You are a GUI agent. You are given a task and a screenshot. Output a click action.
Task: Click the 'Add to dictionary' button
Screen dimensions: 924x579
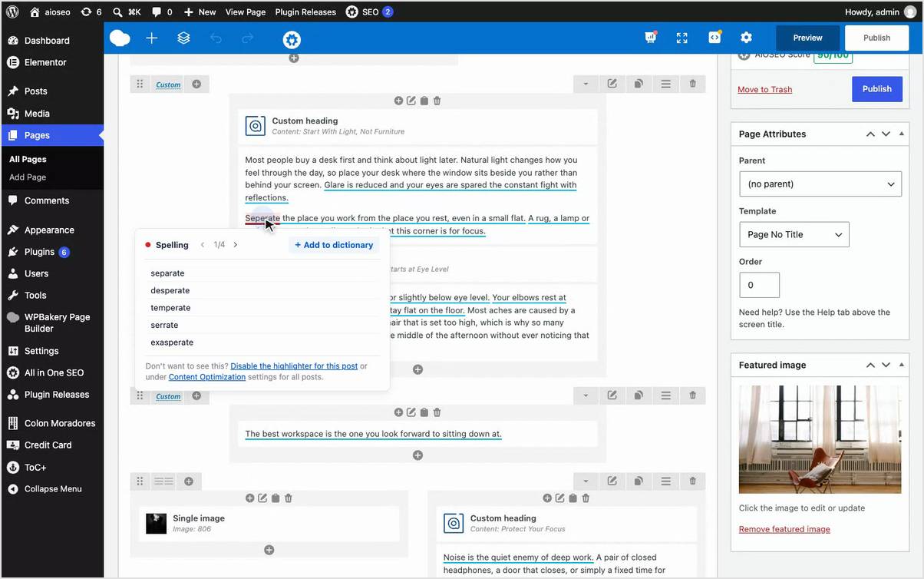334,245
